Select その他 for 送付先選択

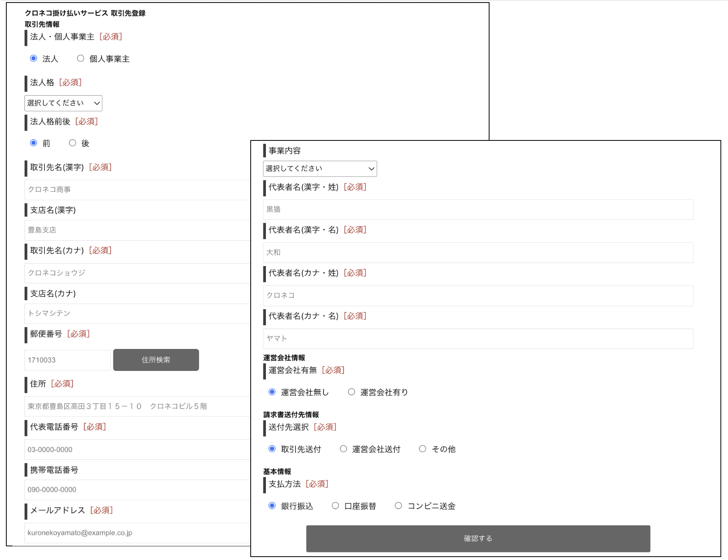(422, 449)
